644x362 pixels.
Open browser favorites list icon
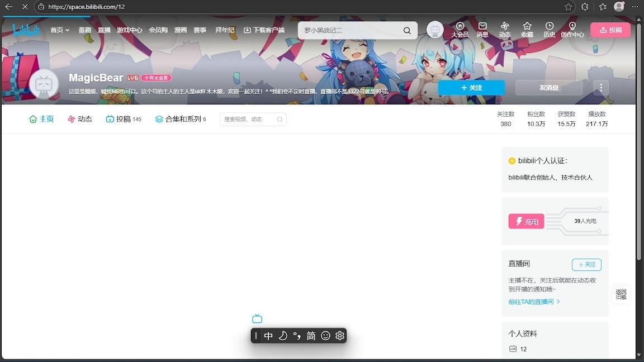pos(603,7)
